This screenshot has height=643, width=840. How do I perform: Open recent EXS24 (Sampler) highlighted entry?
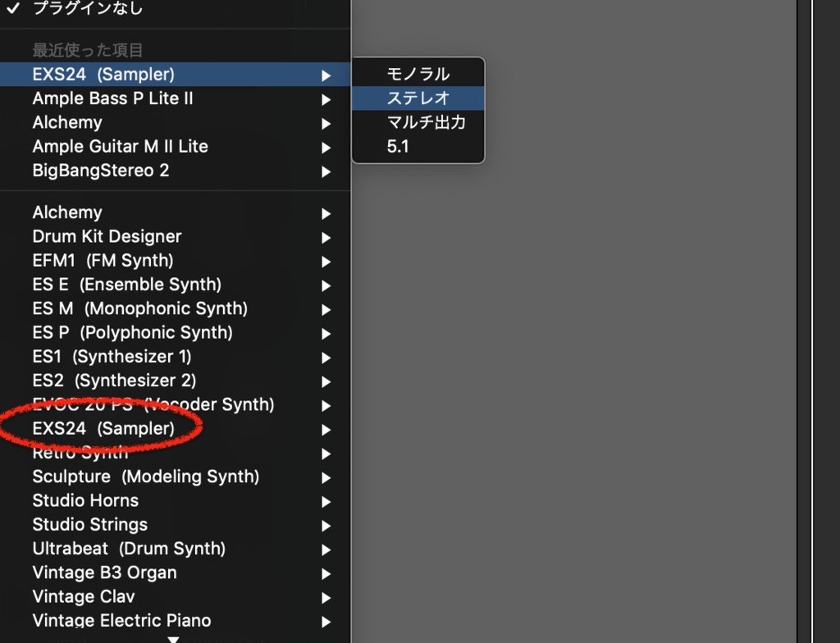(x=176, y=74)
